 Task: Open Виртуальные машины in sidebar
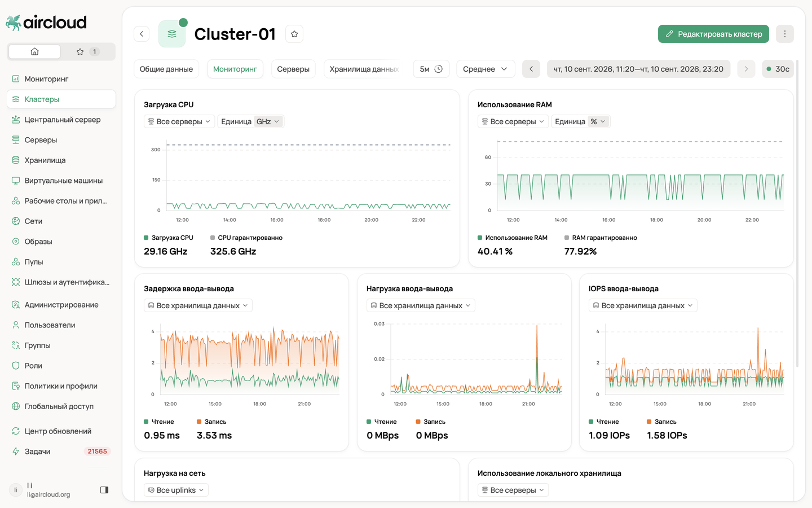pos(61,181)
